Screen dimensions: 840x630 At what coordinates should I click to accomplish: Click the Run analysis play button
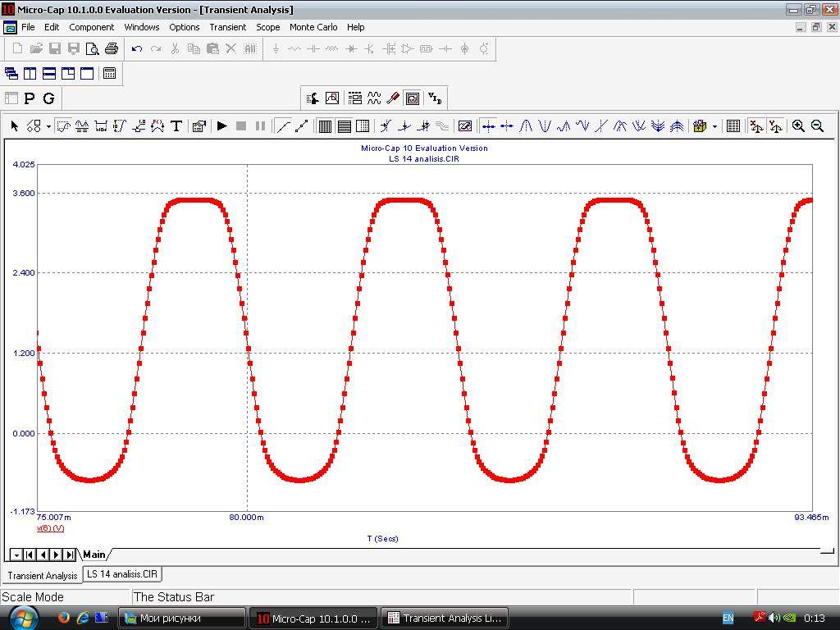221,126
